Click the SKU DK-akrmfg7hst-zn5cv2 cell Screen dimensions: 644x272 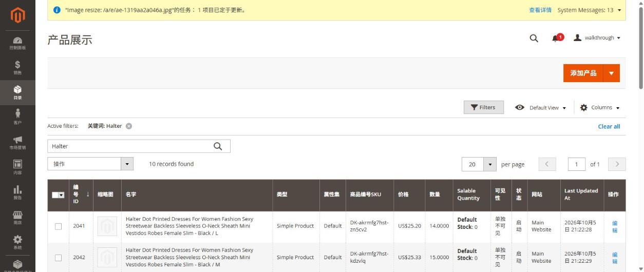point(369,226)
